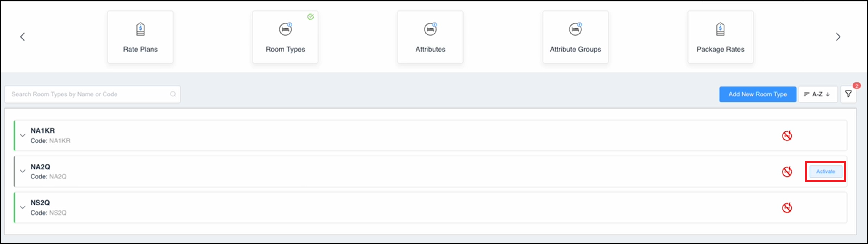Click the inactive status icon on NA2Q row
Screen dimensions: 868x244
click(x=787, y=172)
